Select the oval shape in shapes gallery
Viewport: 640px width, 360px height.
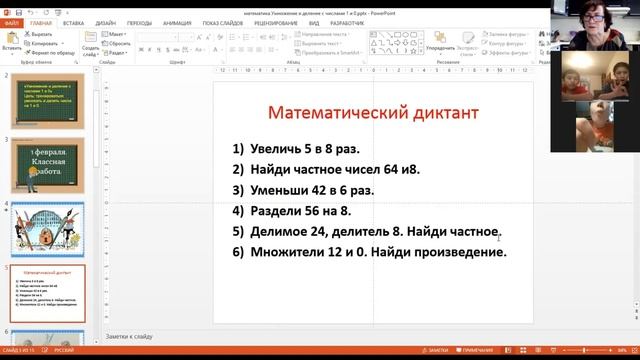pos(406,35)
